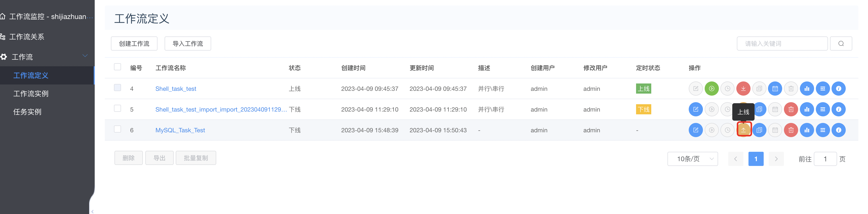Click the play icon in MySQL_Task_Test row

coord(711,130)
